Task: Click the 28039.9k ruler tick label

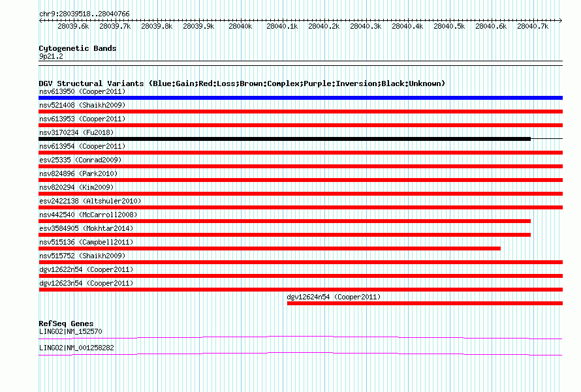Action: pos(198,26)
